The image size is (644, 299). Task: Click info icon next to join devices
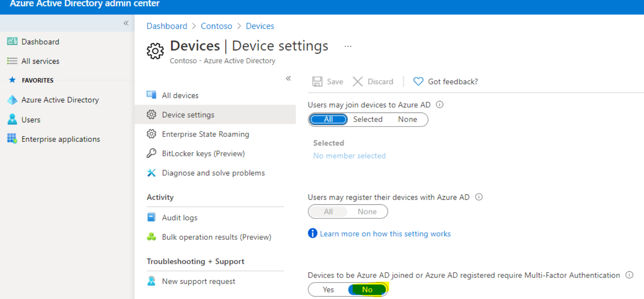[440, 105]
